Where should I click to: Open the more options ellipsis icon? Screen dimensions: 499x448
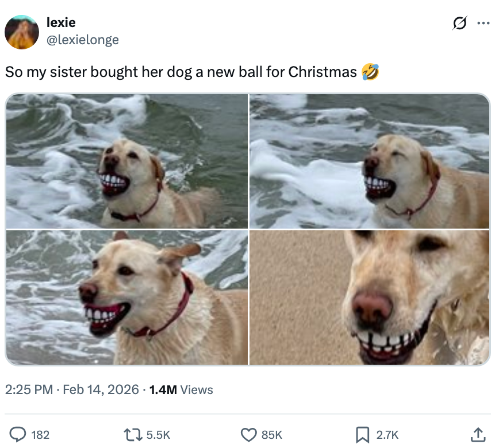(483, 22)
